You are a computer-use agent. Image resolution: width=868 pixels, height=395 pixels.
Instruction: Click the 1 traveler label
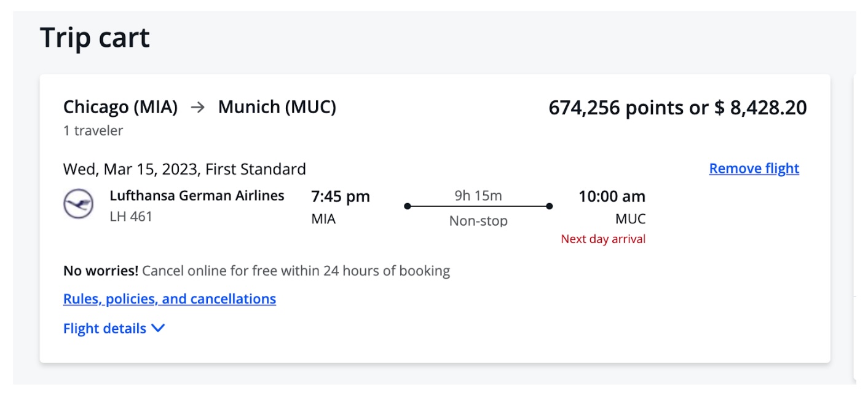click(x=93, y=130)
